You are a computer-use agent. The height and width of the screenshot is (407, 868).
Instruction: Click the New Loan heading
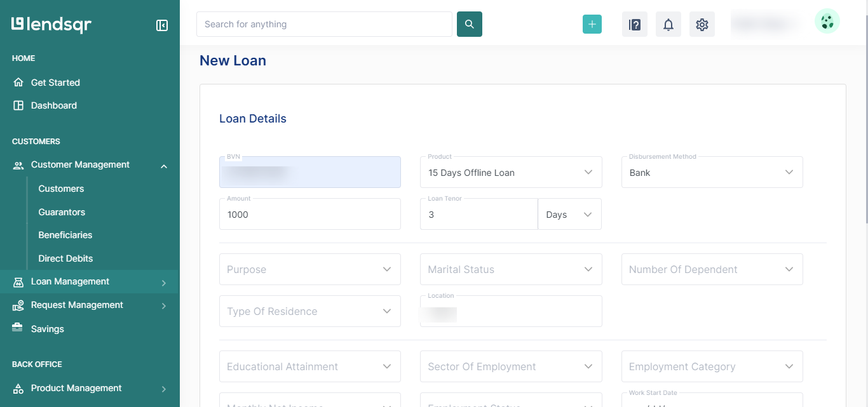[x=233, y=61]
